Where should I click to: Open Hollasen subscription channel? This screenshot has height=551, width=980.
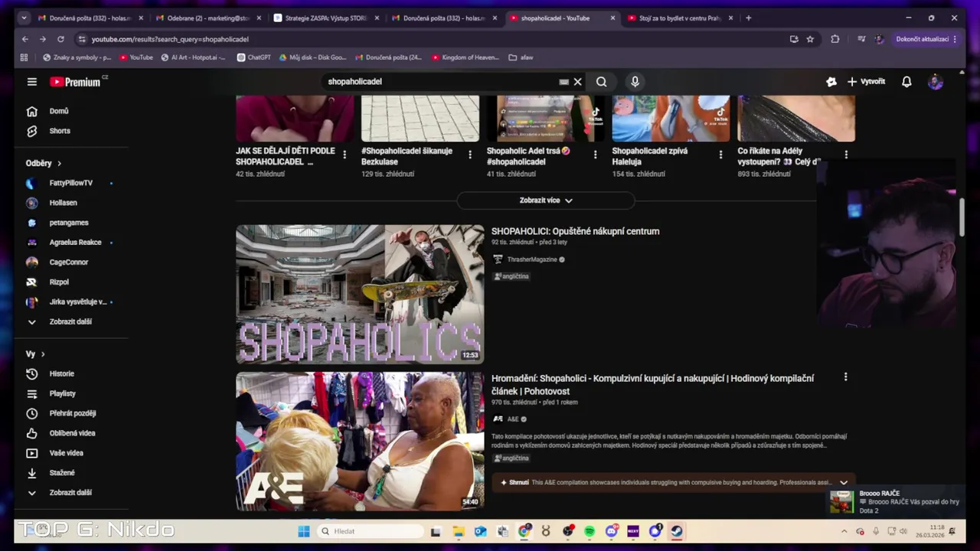pyautogui.click(x=63, y=203)
